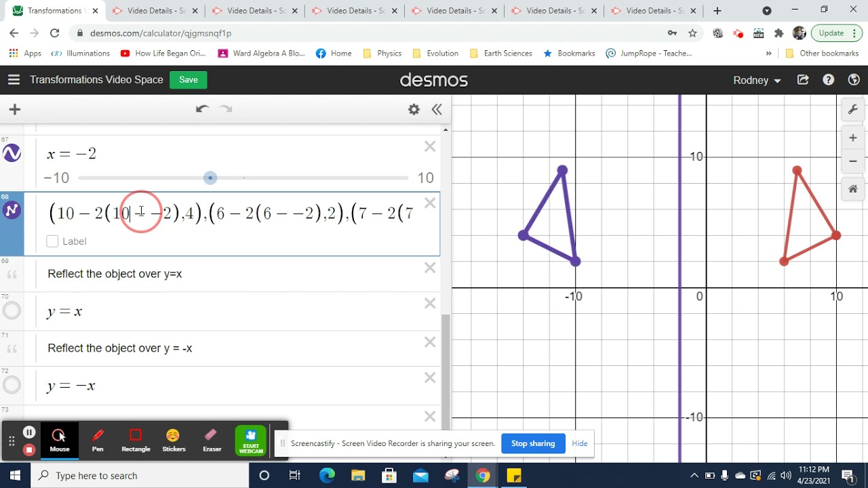Reset graph to default home view

pos(853,189)
